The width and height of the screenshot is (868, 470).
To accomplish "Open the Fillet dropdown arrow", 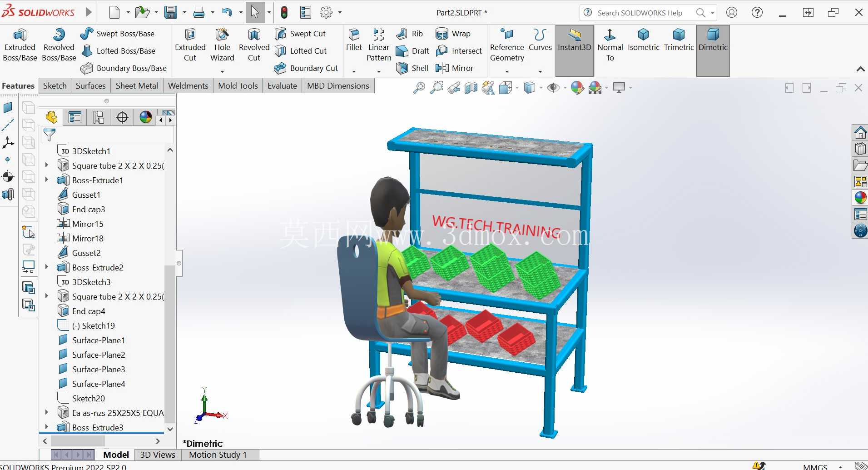I will [x=354, y=72].
